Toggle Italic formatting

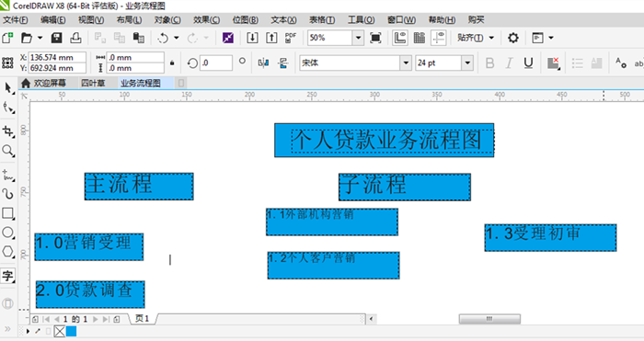coord(509,63)
